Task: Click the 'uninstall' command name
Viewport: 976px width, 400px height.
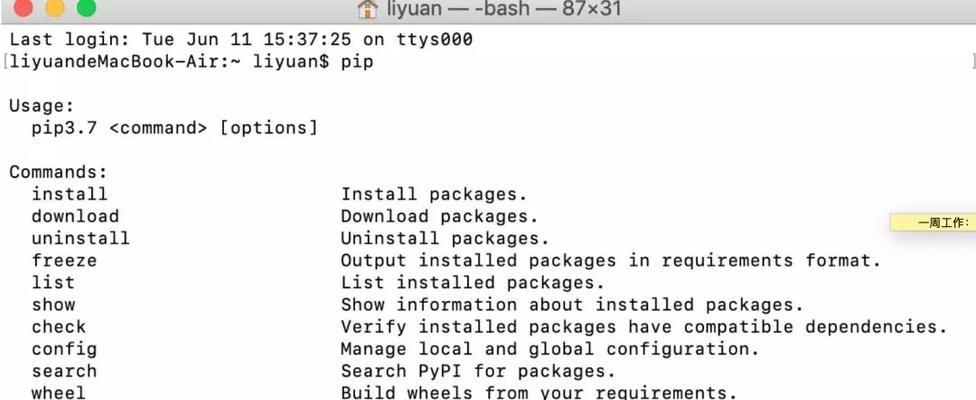Action: point(81,238)
